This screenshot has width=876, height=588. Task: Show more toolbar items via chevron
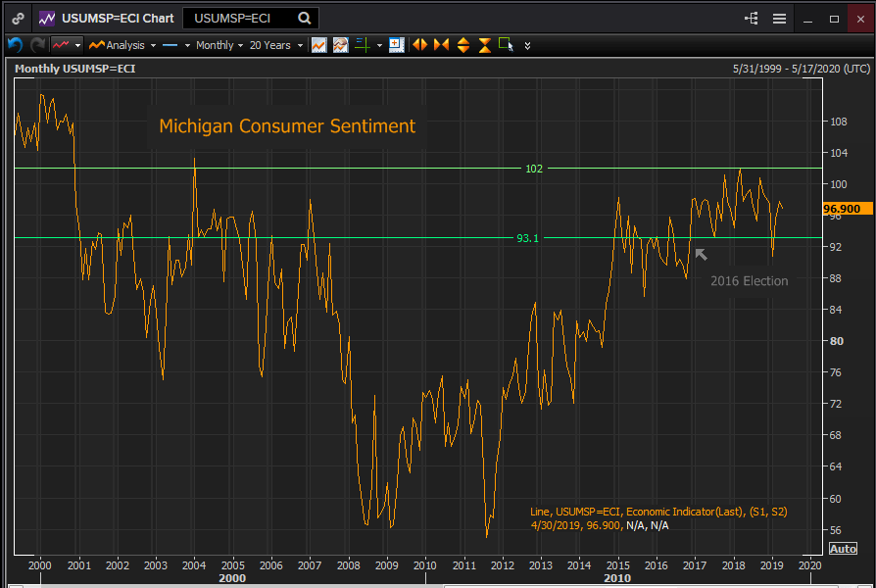tap(528, 45)
